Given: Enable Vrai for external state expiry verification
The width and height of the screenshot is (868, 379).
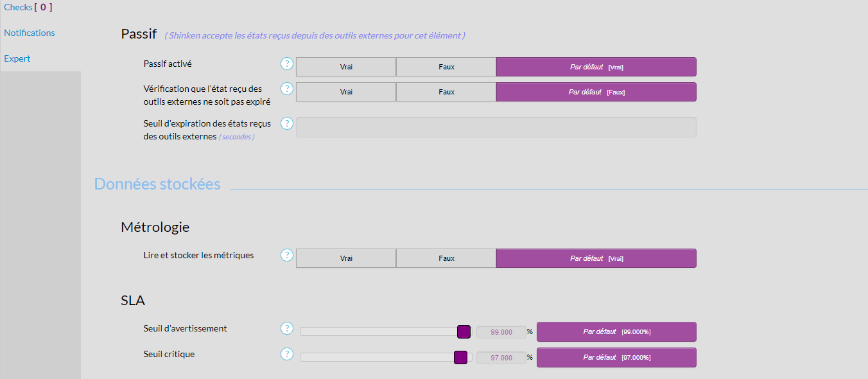Looking at the screenshot, I should coord(346,92).
